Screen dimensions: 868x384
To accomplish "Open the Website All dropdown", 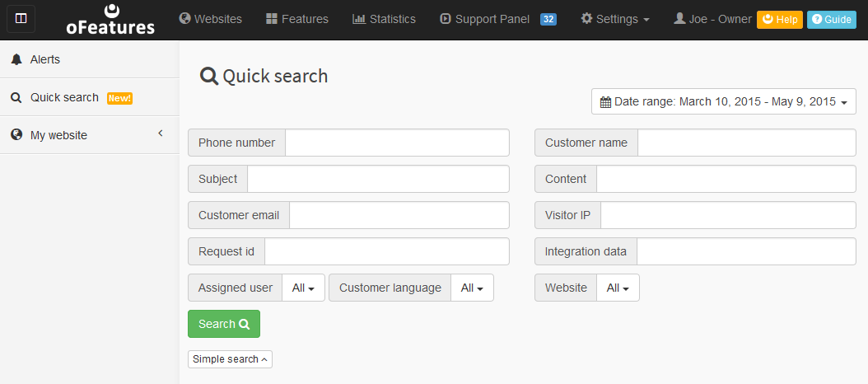I will point(618,288).
